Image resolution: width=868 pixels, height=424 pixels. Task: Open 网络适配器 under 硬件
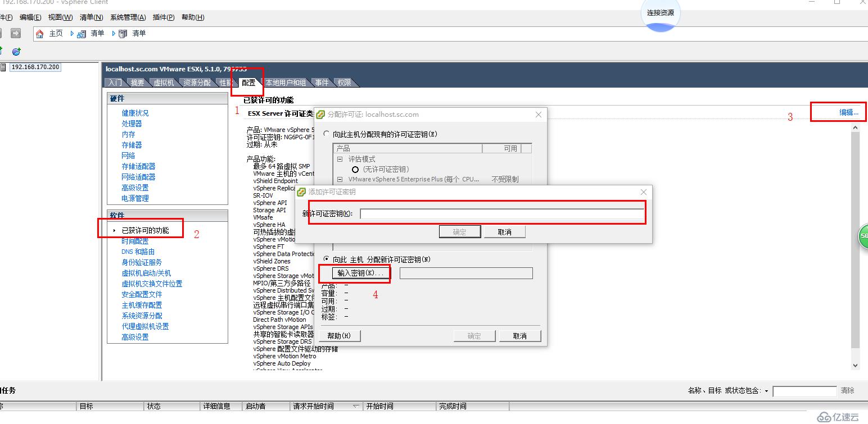pyautogui.click(x=139, y=177)
